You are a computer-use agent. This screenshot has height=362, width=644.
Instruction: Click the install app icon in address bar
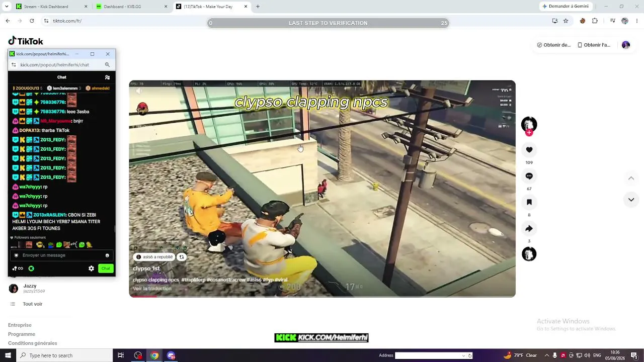pyautogui.click(x=554, y=21)
